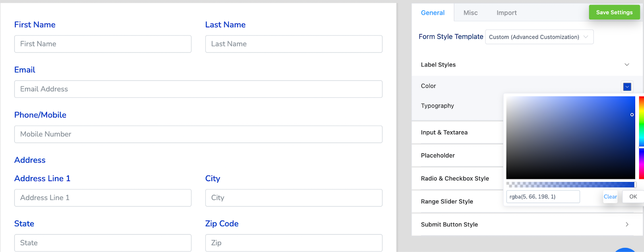Switch to the Misc tab
The width and height of the screenshot is (644, 252).
coord(470,13)
